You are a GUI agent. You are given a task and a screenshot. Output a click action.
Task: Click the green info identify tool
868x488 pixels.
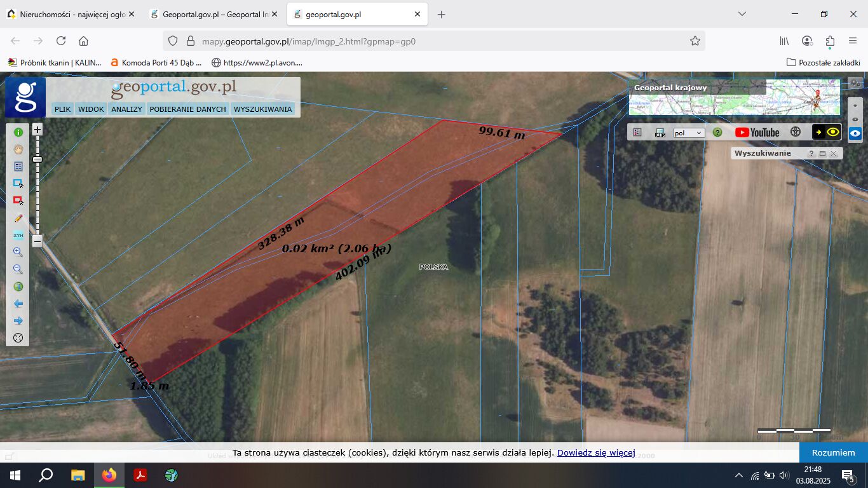coord(18,132)
